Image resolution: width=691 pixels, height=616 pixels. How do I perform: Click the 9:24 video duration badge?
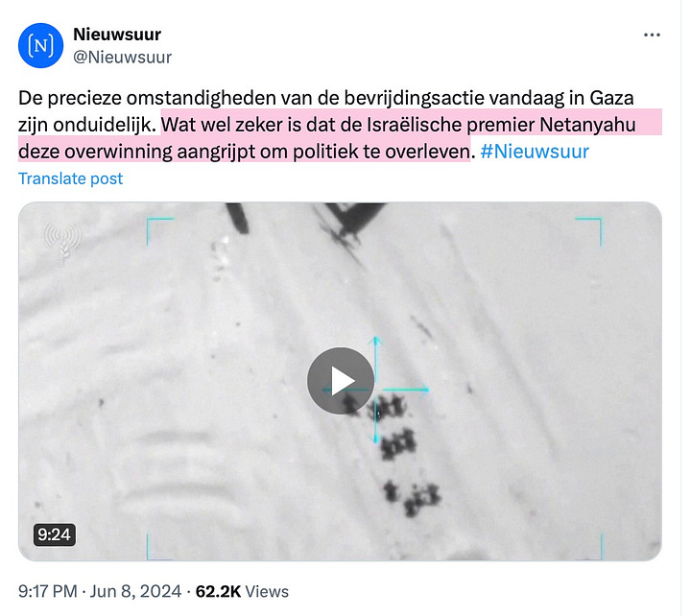(x=54, y=534)
